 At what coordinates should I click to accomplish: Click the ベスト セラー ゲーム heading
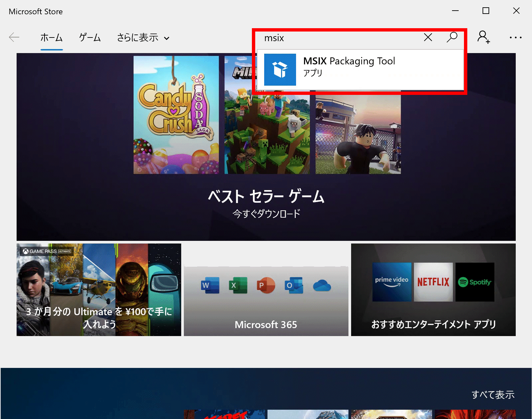[x=266, y=196]
